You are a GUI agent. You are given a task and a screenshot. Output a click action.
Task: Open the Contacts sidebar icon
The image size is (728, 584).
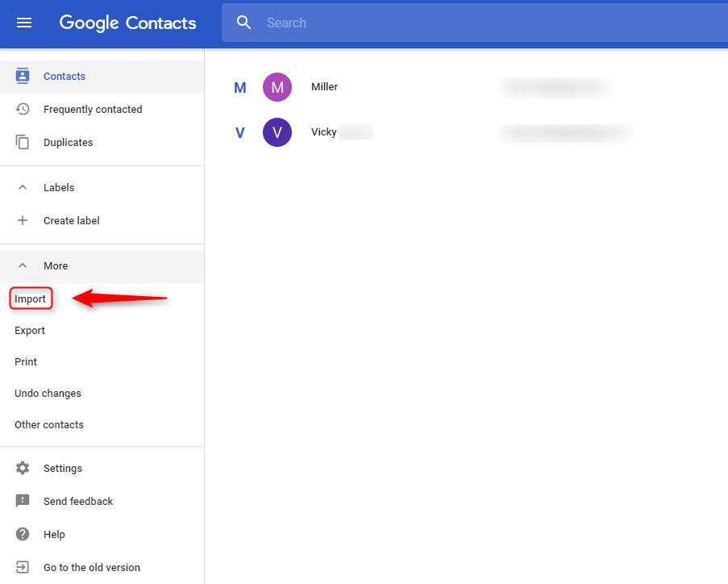(x=23, y=76)
